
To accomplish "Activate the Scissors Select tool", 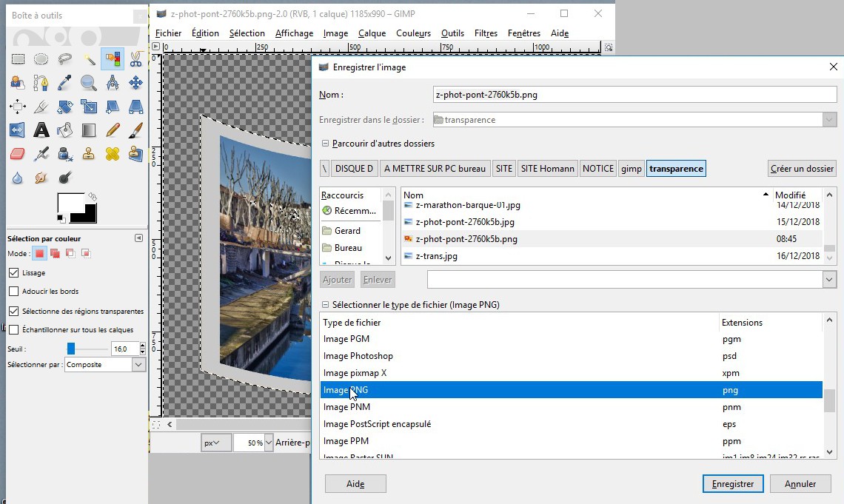I will tap(135, 59).
